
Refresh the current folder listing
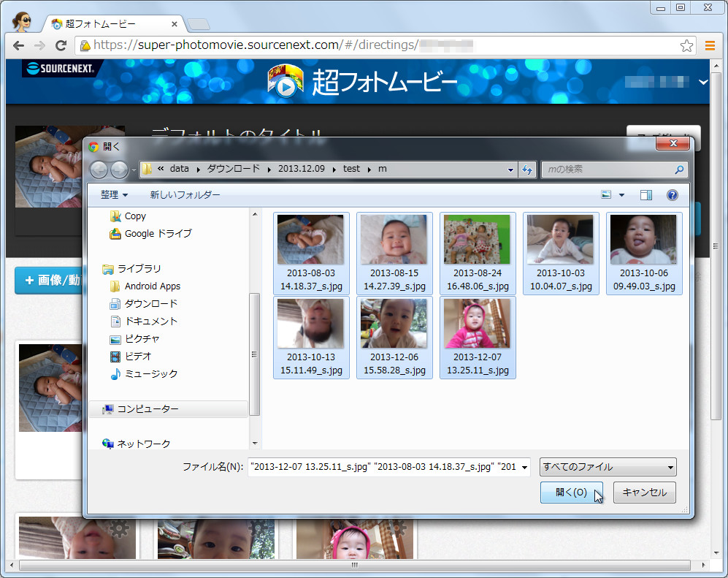click(526, 169)
